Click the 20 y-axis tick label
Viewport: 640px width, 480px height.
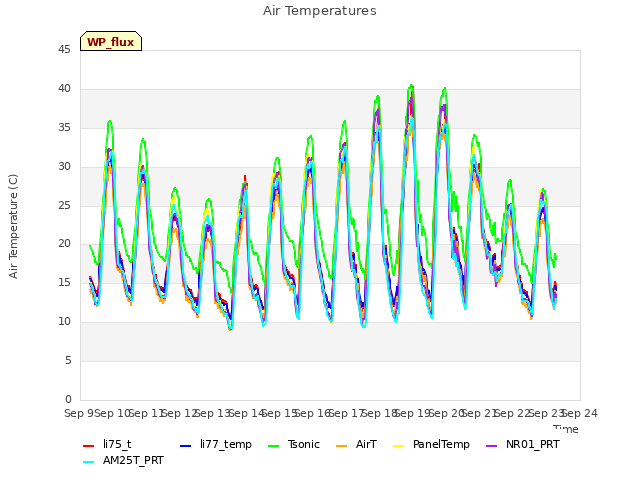coord(64,244)
